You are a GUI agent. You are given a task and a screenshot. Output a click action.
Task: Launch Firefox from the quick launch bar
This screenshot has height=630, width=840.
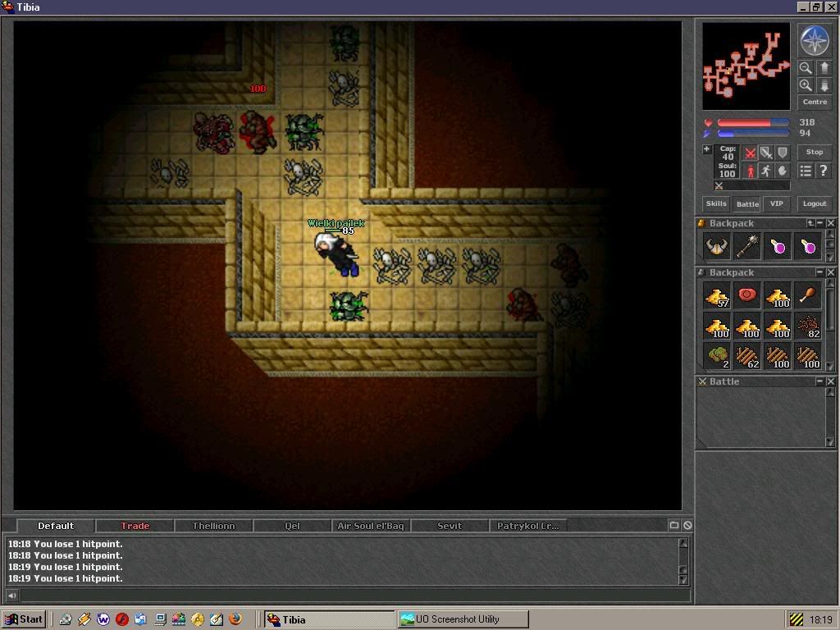click(x=235, y=619)
